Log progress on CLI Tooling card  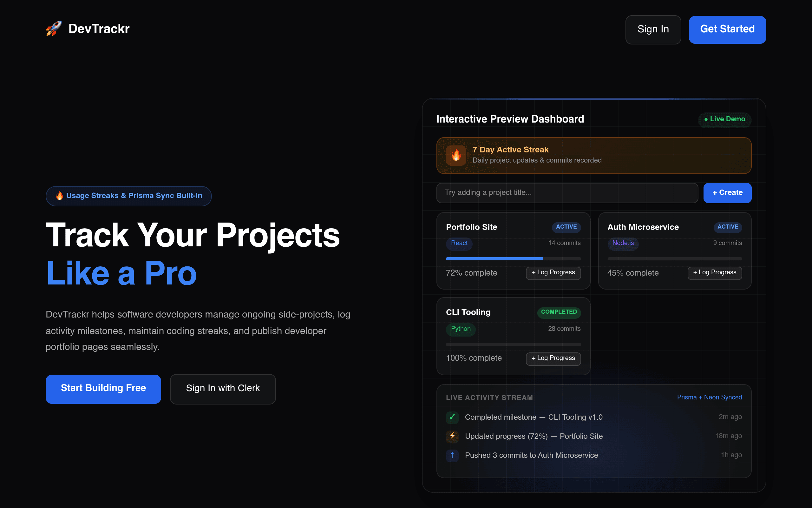[x=553, y=358]
